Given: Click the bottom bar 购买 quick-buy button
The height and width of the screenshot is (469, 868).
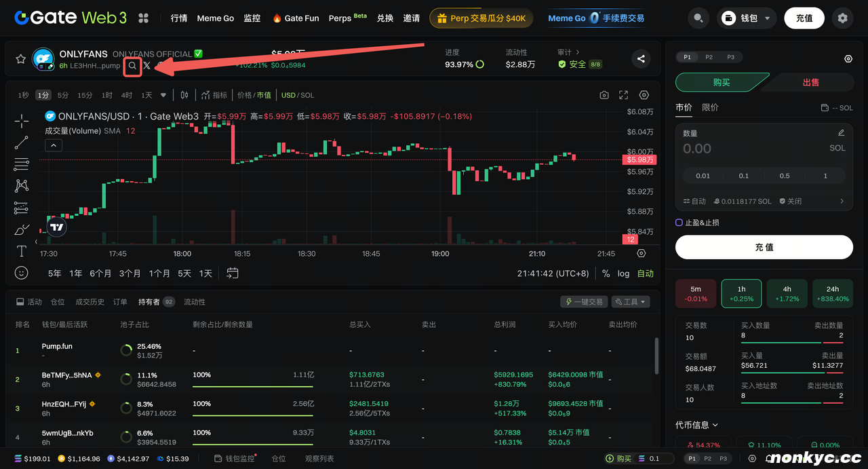Looking at the screenshot, I should [x=618, y=459].
